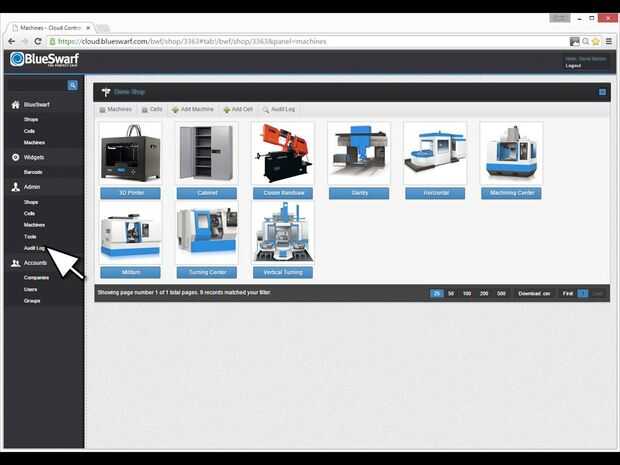Click the green plus icon for Add Cell
Image resolution: width=620 pixels, height=465 pixels.
coord(227,110)
